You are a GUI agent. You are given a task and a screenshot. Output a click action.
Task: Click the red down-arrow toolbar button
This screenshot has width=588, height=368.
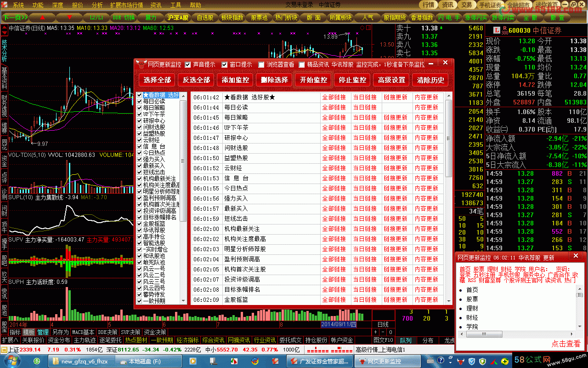[69, 17]
